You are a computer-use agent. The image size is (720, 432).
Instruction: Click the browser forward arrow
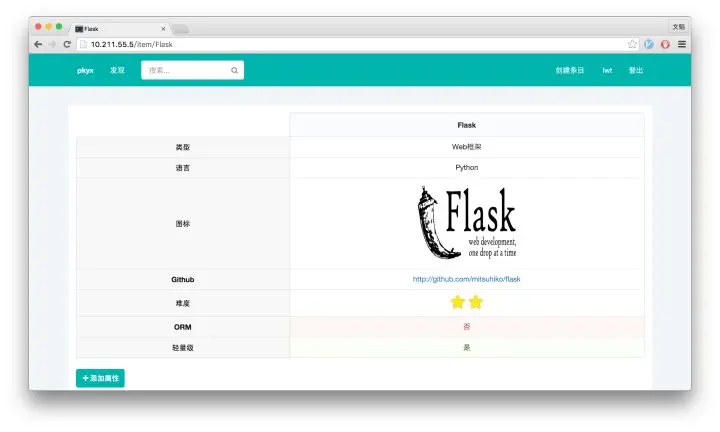[x=52, y=44]
